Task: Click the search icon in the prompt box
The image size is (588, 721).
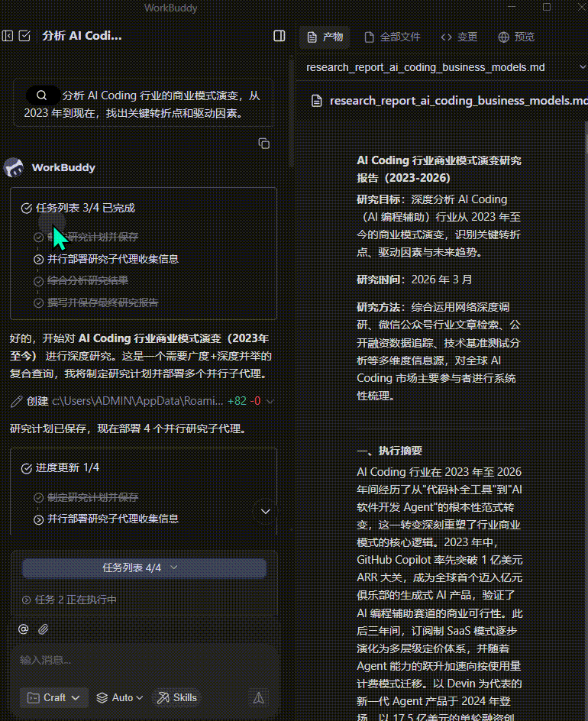Action: click(x=42, y=95)
